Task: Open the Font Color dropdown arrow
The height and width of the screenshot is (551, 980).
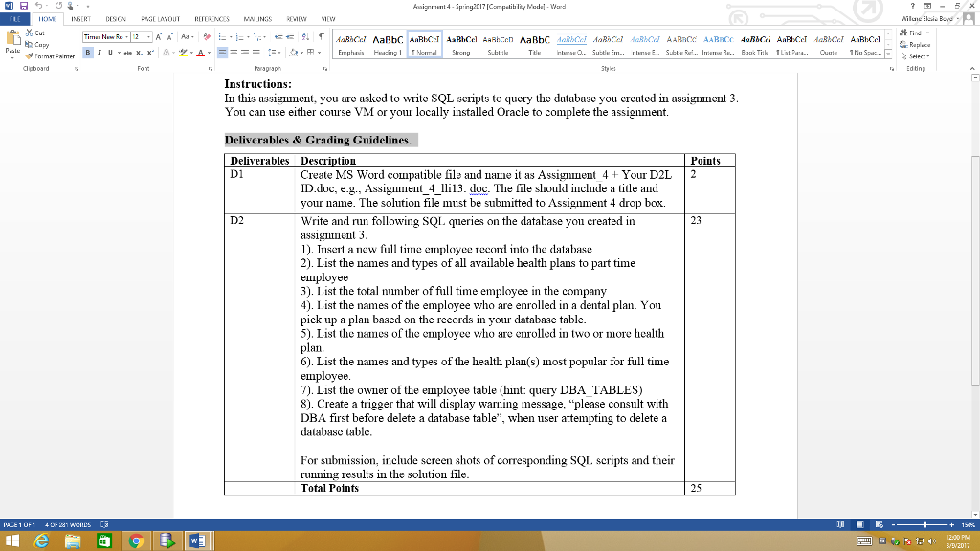Action: (x=208, y=53)
